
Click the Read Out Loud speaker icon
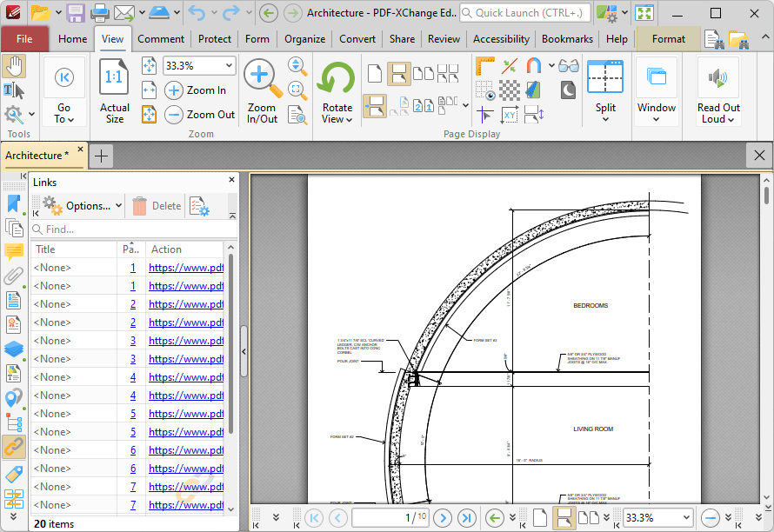(717, 79)
